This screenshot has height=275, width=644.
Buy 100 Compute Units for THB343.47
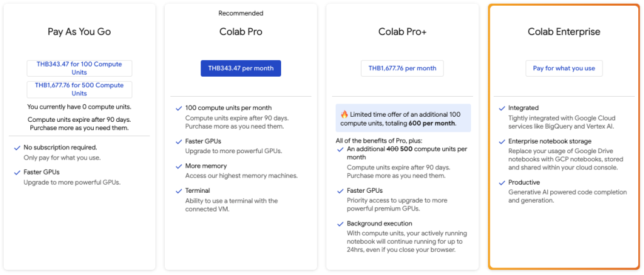click(79, 68)
